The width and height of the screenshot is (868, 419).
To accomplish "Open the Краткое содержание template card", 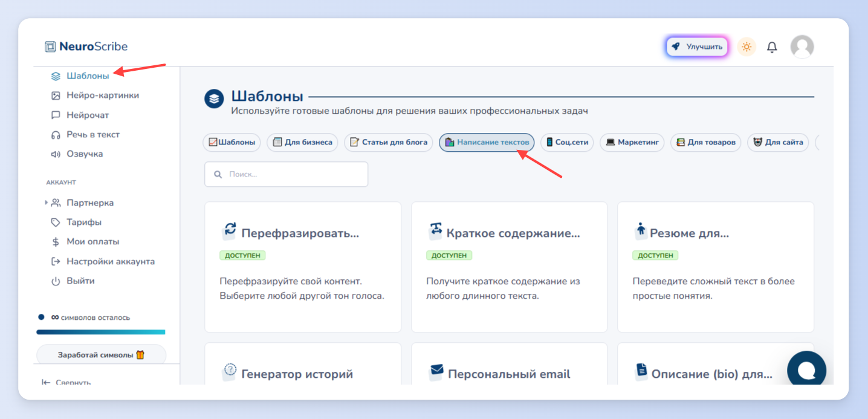I will [x=509, y=267].
